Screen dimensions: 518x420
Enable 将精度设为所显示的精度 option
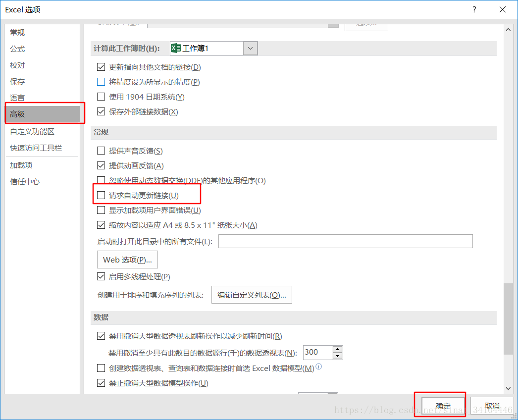coord(101,82)
